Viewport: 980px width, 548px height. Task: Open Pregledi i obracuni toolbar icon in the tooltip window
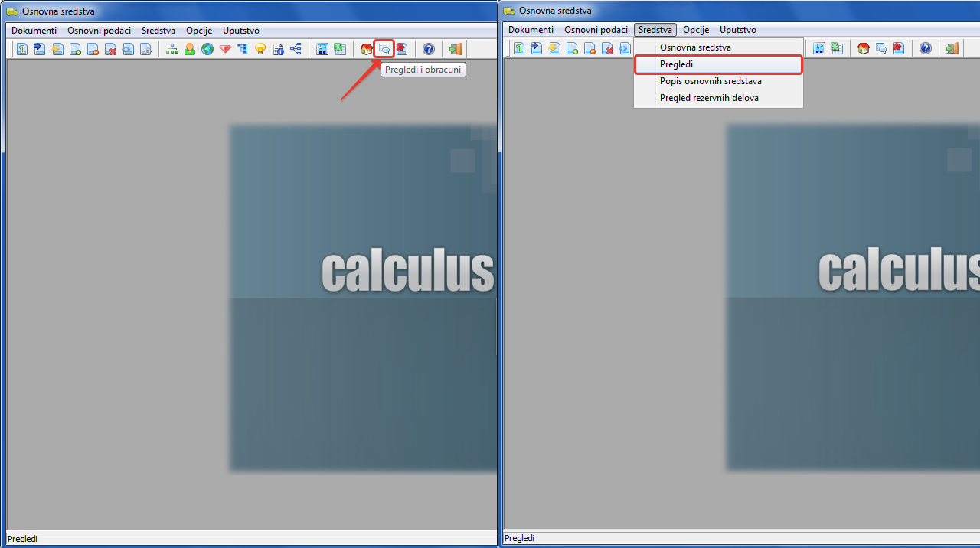coord(384,49)
